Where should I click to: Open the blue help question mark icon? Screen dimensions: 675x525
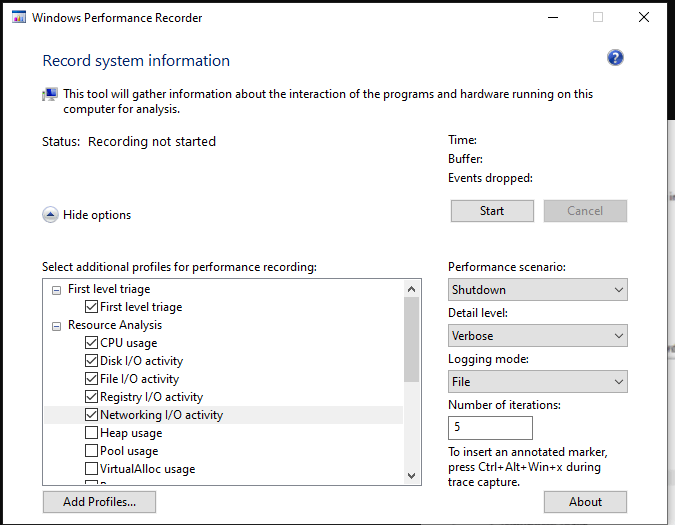point(615,58)
